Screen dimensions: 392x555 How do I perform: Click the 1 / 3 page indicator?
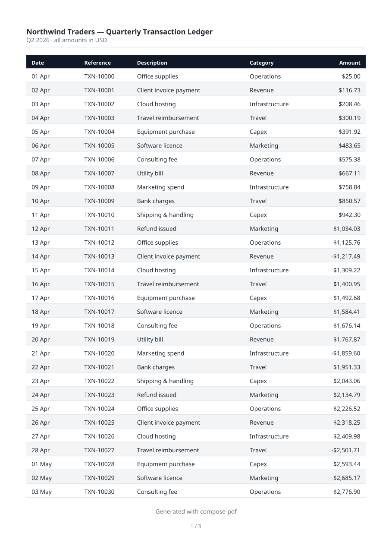196,526
